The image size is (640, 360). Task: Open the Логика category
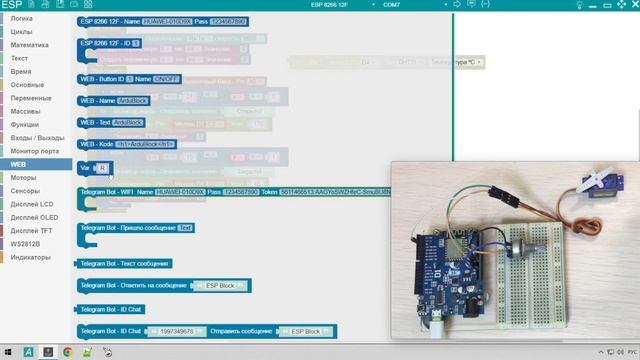coord(22,18)
